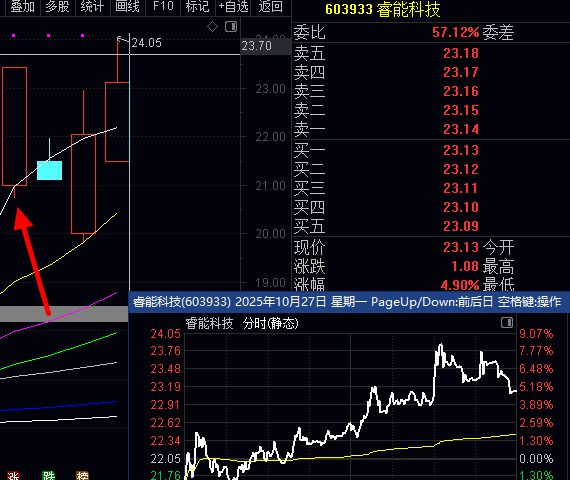Screen dimensions: 570x480
Task: Click the 跌 indicator icon at the bottom
Action: [x=48, y=476]
